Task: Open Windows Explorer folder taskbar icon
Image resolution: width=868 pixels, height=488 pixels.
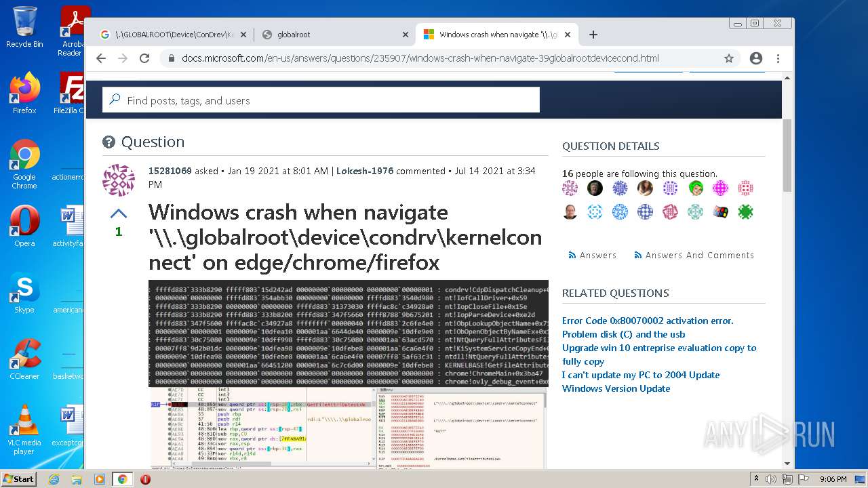Action: coord(77,479)
